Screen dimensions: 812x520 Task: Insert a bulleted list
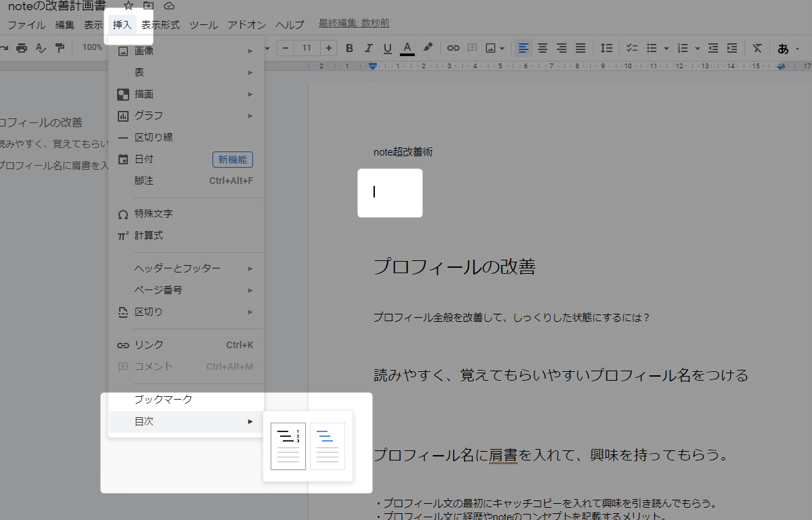pos(652,48)
